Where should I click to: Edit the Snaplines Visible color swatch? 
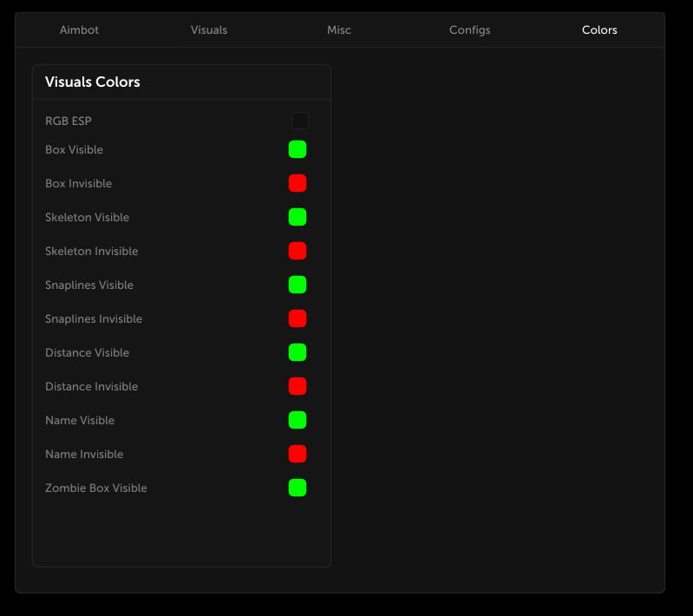pos(297,285)
